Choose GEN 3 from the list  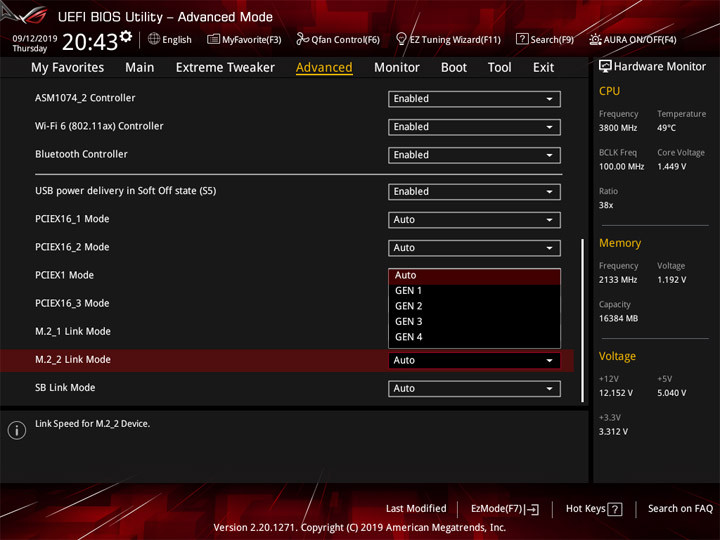click(474, 322)
